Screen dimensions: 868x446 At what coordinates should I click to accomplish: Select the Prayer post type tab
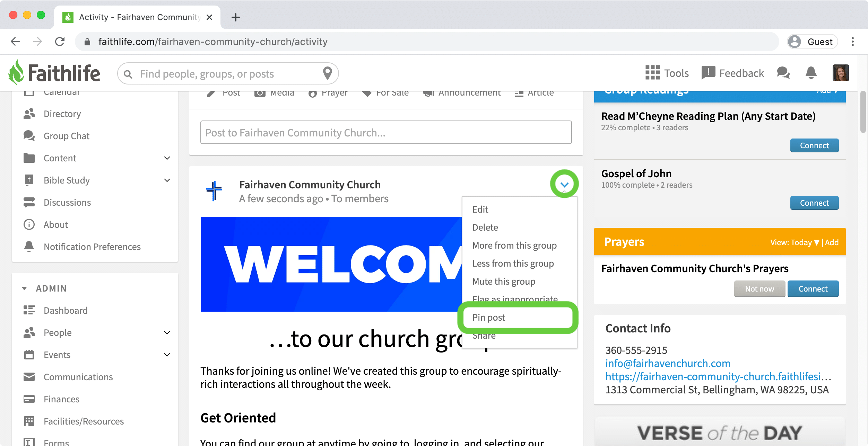coord(328,92)
